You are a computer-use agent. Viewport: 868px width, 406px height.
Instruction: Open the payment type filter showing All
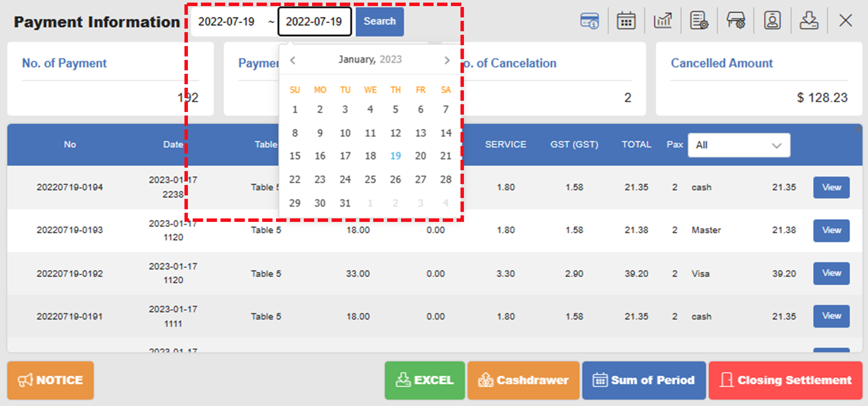(739, 145)
